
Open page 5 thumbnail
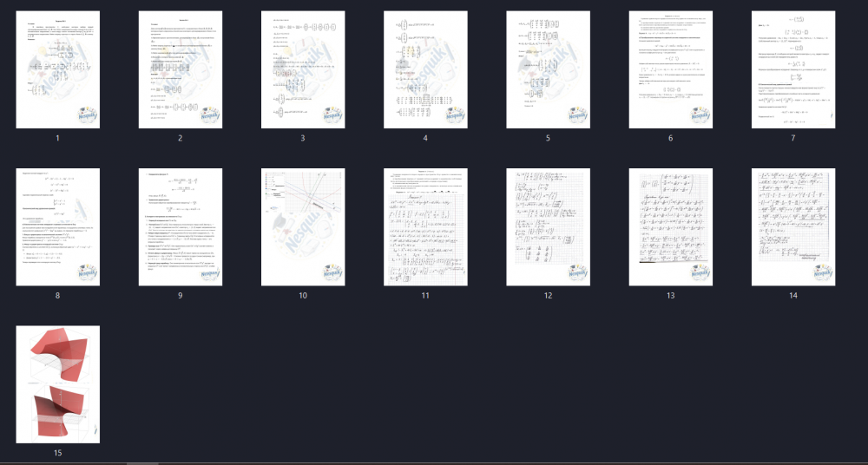pos(548,69)
